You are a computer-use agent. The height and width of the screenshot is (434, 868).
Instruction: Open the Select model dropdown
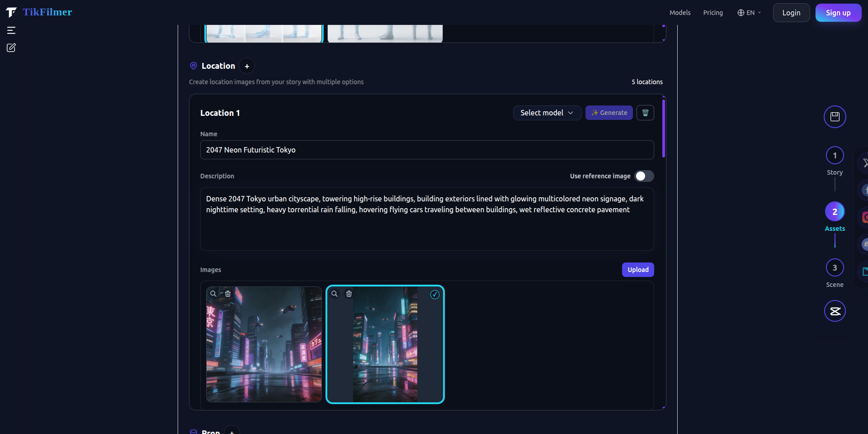(x=547, y=113)
